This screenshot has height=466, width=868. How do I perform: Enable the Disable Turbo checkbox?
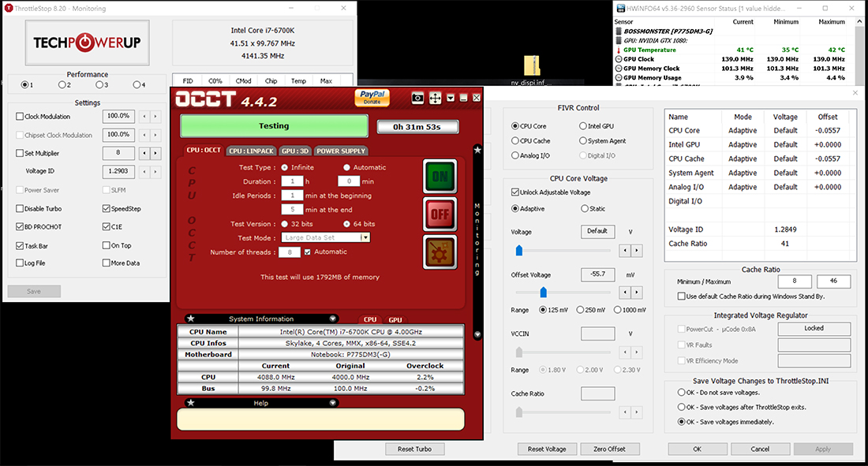(x=20, y=209)
